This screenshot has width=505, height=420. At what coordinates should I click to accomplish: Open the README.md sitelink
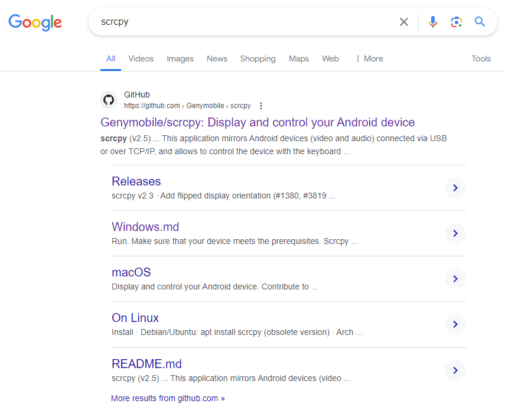(x=146, y=364)
